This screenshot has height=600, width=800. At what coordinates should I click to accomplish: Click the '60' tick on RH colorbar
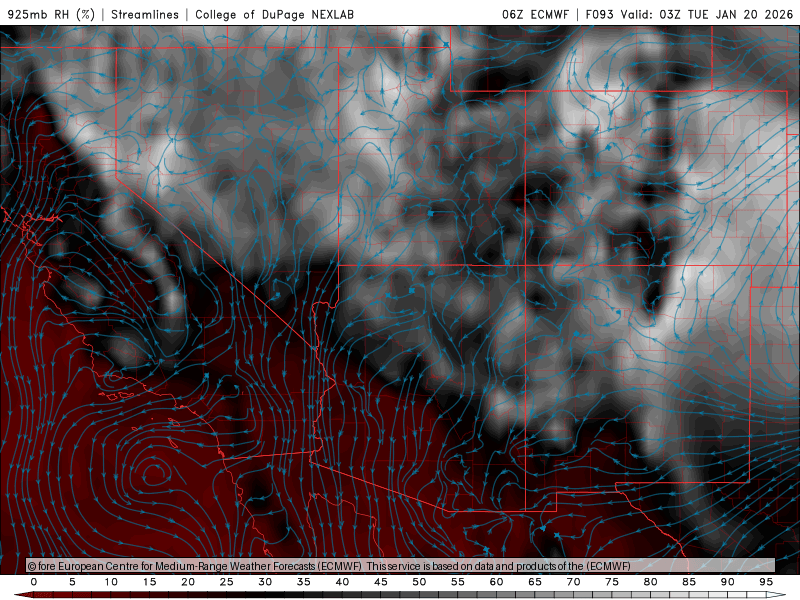[x=496, y=582]
